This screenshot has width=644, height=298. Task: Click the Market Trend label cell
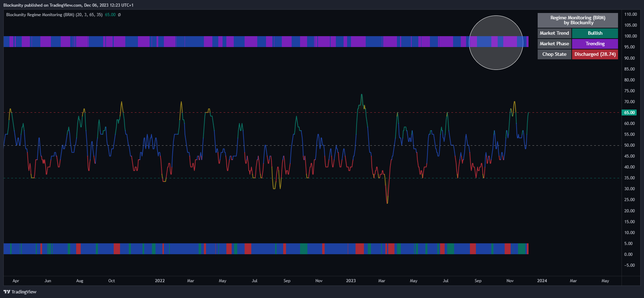coord(555,33)
